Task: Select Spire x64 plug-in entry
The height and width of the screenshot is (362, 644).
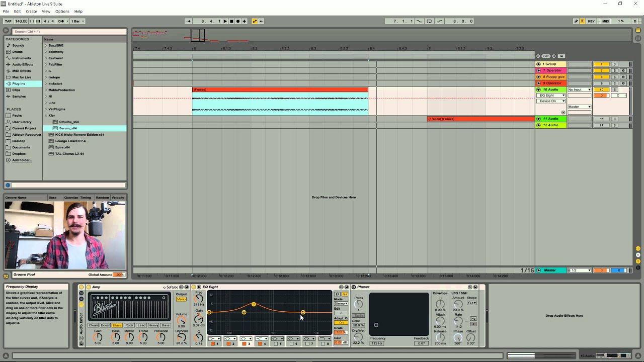Action: click(x=62, y=147)
